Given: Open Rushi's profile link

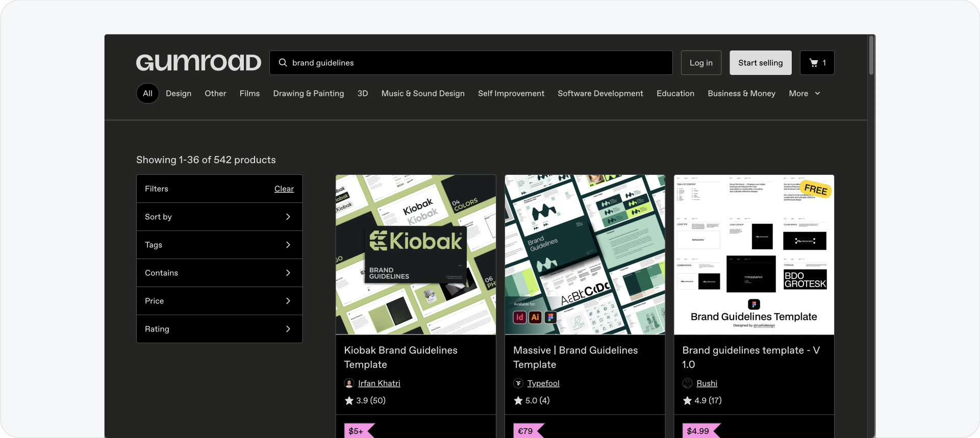Looking at the screenshot, I should tap(707, 383).
